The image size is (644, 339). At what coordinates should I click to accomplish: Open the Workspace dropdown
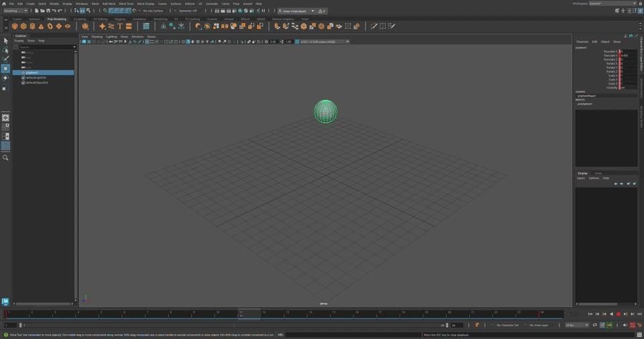612,3
